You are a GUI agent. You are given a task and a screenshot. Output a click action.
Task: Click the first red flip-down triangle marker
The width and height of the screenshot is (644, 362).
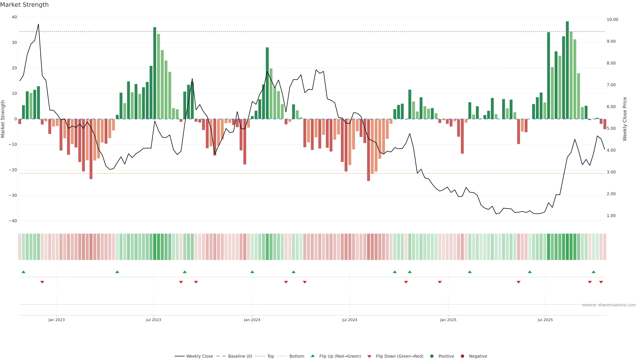[42, 282]
